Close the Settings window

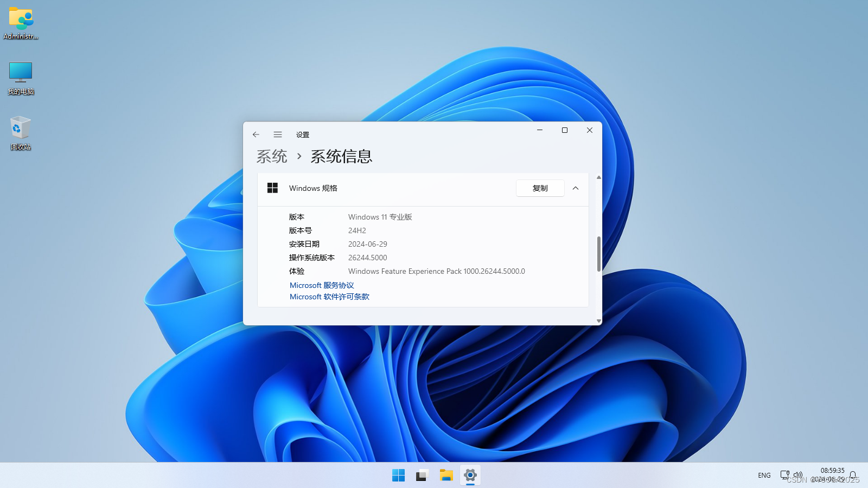pos(590,130)
